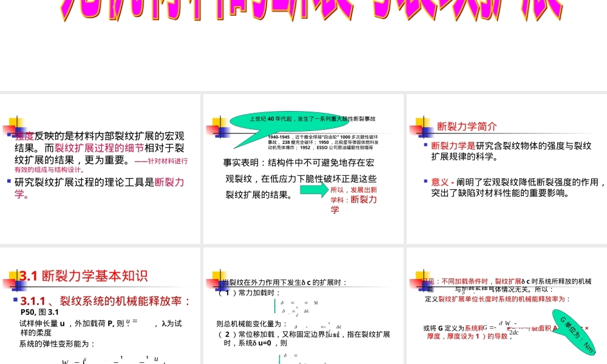Click the heading 3.1 断裂力学基本知识

(x=84, y=276)
